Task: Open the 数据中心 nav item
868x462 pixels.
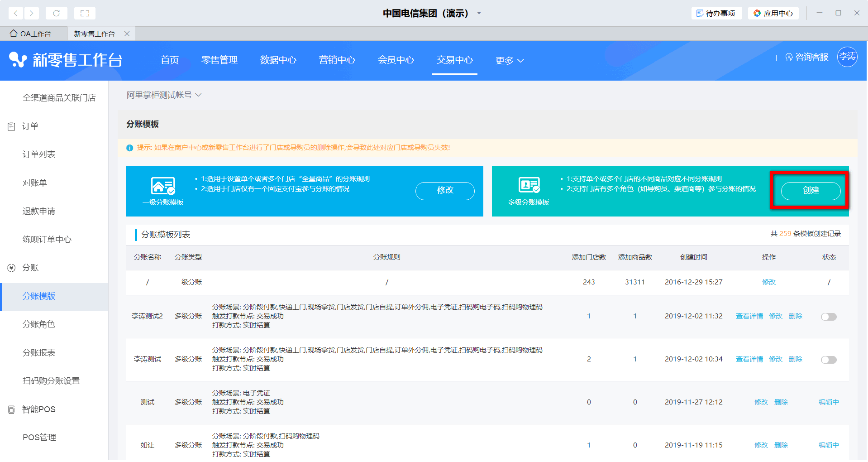Action: coord(278,60)
